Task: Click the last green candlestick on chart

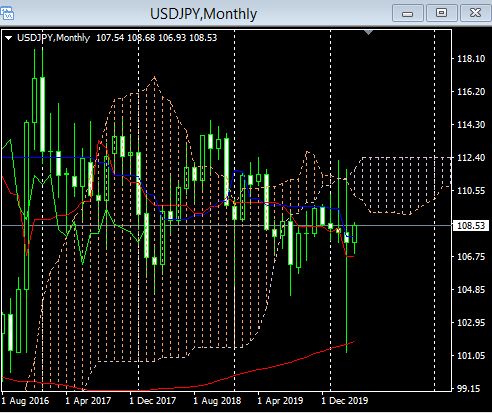Action: pos(355,238)
